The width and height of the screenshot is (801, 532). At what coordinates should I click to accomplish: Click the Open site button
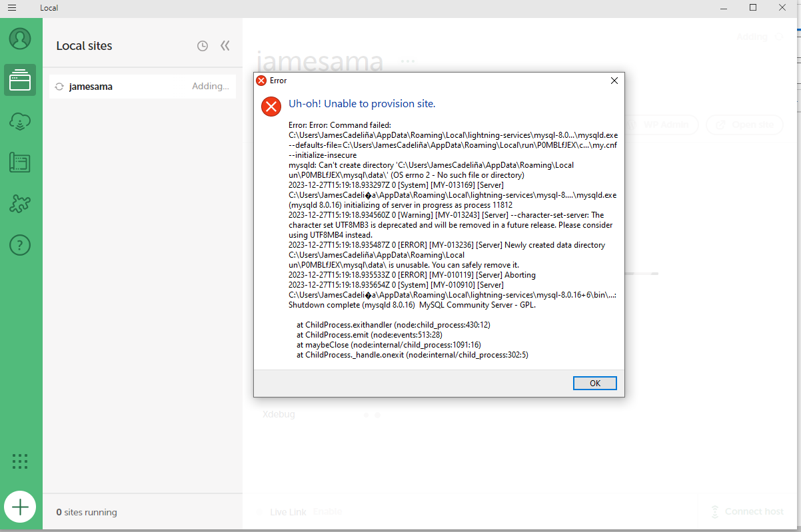pyautogui.click(x=744, y=125)
